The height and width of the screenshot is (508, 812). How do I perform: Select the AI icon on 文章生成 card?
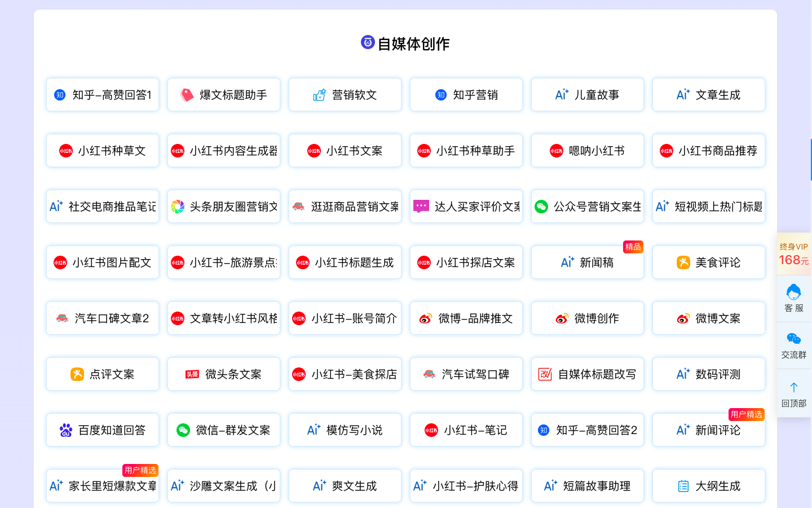(682, 94)
